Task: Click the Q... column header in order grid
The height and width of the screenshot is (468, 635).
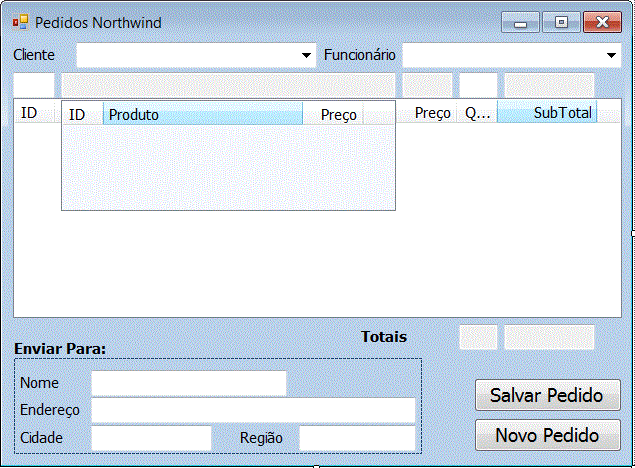Action: 477,113
